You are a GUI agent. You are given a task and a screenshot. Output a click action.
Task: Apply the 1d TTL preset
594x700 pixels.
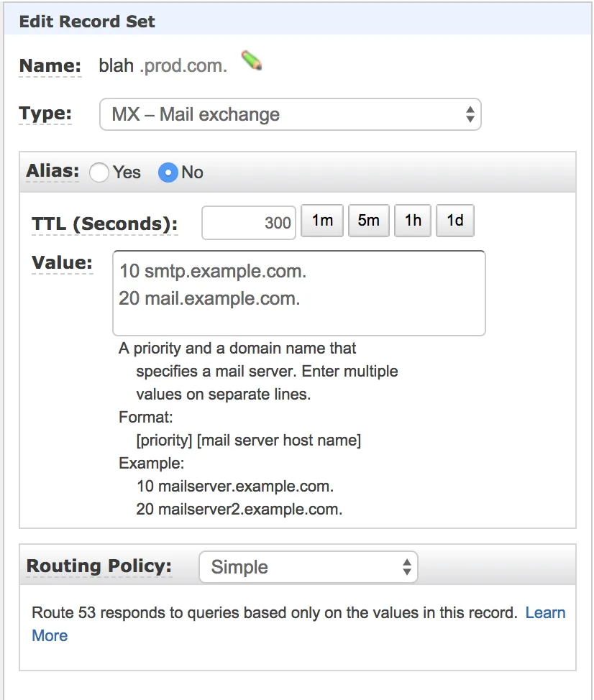455,221
